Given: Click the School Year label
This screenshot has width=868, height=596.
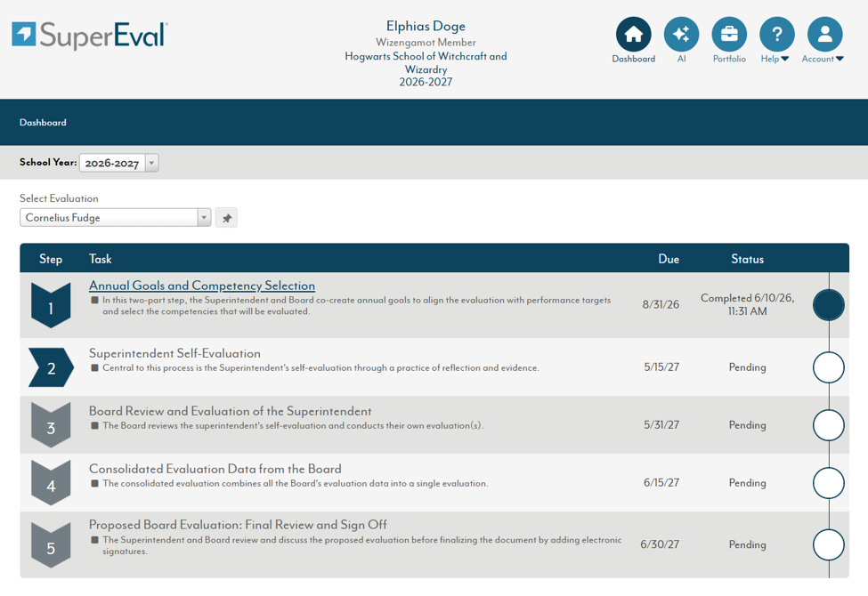Looking at the screenshot, I should (x=48, y=162).
